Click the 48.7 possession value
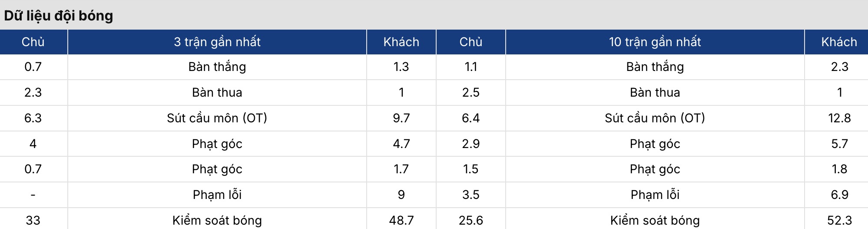Image resolution: width=868 pixels, height=229 pixels. click(401, 220)
